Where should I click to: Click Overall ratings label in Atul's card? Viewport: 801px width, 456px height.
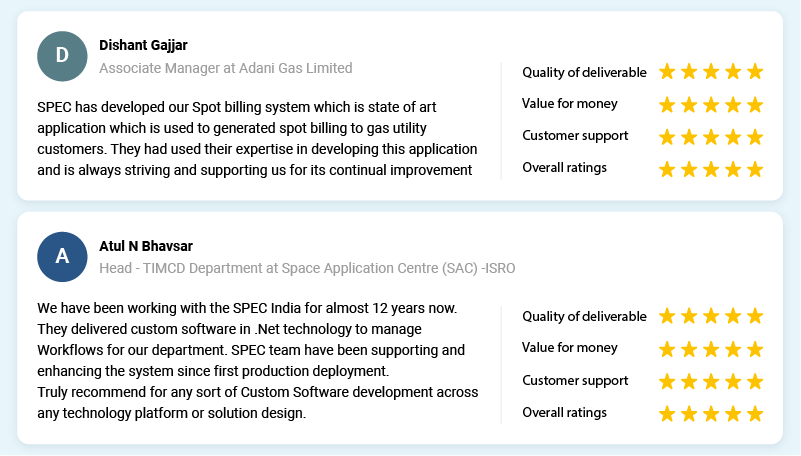(564, 413)
